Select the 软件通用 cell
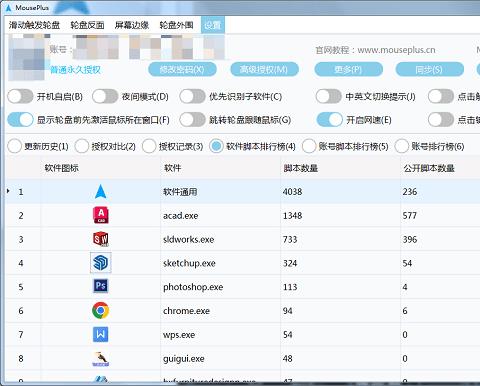The width and height of the screenshot is (480, 386). [220, 192]
